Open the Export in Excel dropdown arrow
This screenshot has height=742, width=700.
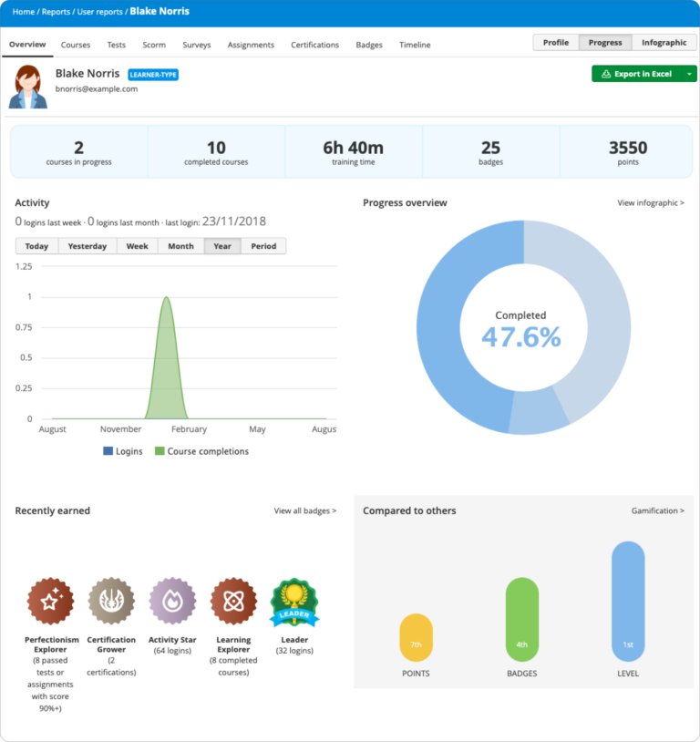690,74
